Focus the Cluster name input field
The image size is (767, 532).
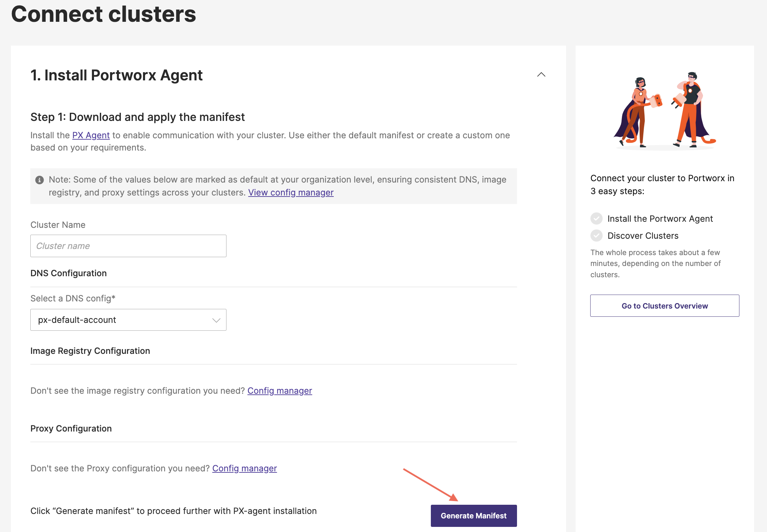click(128, 246)
